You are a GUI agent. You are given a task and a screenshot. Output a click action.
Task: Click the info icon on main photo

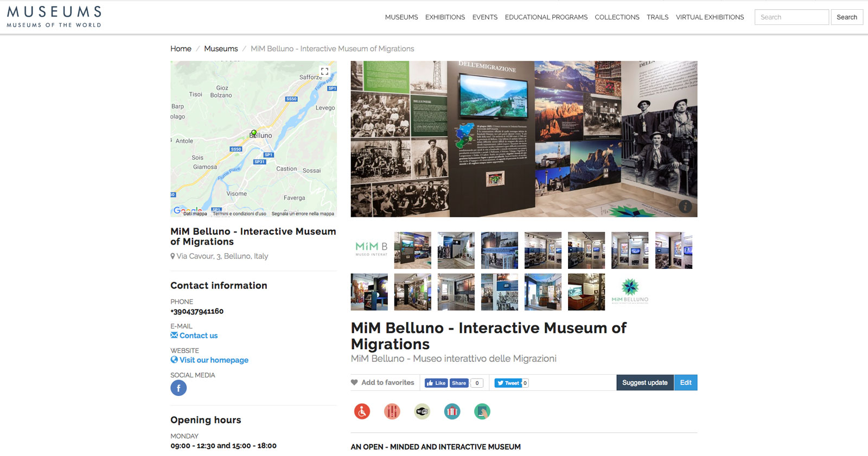coord(685,206)
